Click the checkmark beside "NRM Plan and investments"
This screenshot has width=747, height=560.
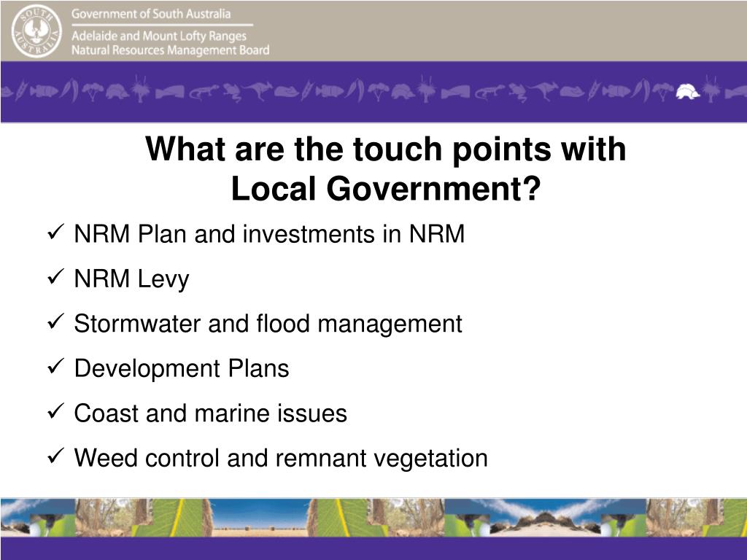pos(55,232)
